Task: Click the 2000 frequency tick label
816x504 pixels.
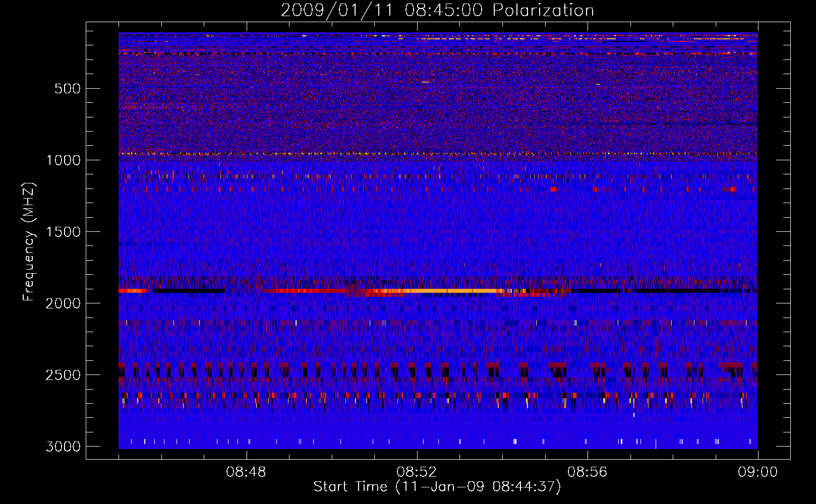Action: 63,303
